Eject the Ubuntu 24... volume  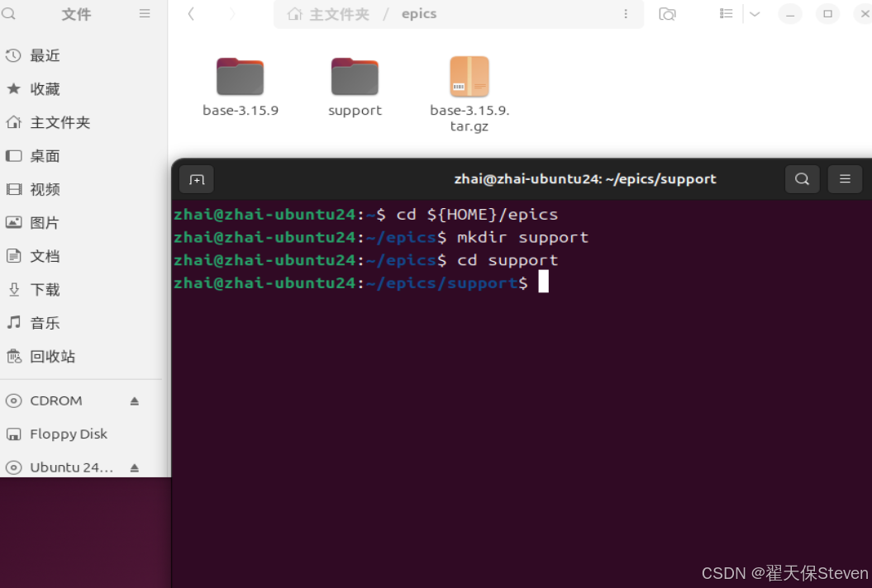[x=135, y=468]
